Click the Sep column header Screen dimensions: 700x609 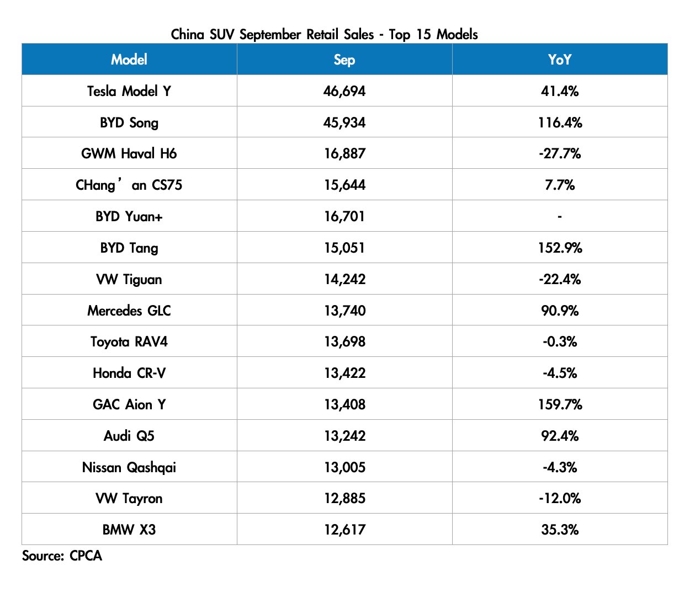(x=344, y=60)
